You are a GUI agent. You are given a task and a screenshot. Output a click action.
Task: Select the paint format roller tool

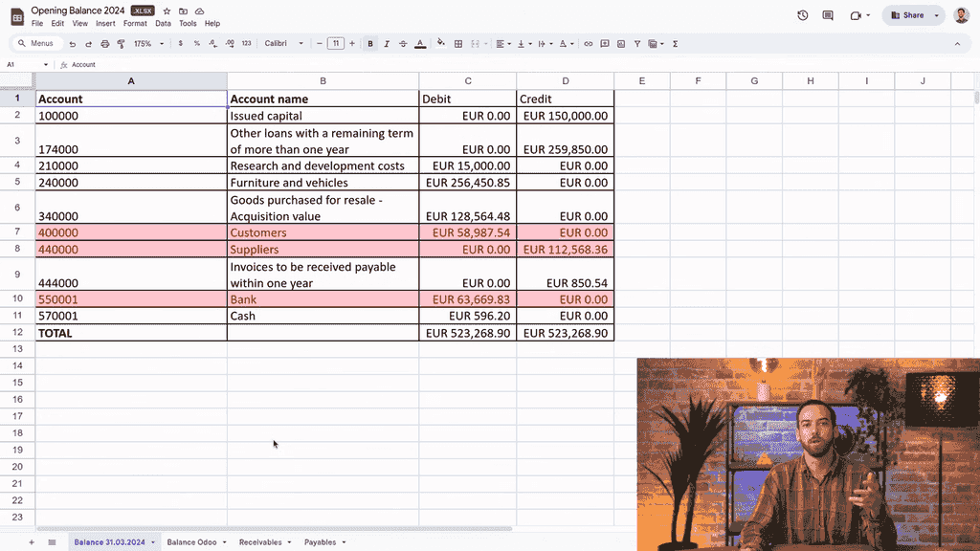coord(121,44)
